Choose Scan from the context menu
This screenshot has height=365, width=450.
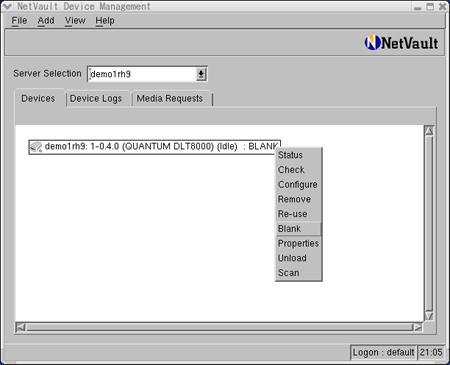298,273
